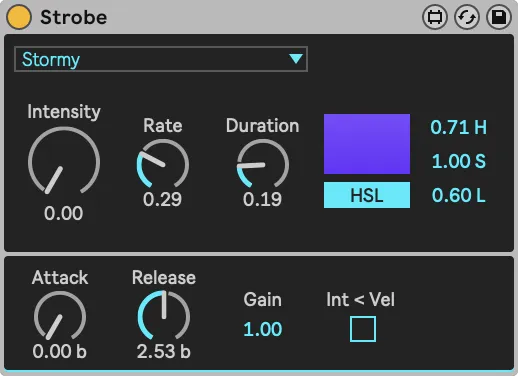Click the Rate label
This screenshot has width=518, height=376.
[x=163, y=126]
